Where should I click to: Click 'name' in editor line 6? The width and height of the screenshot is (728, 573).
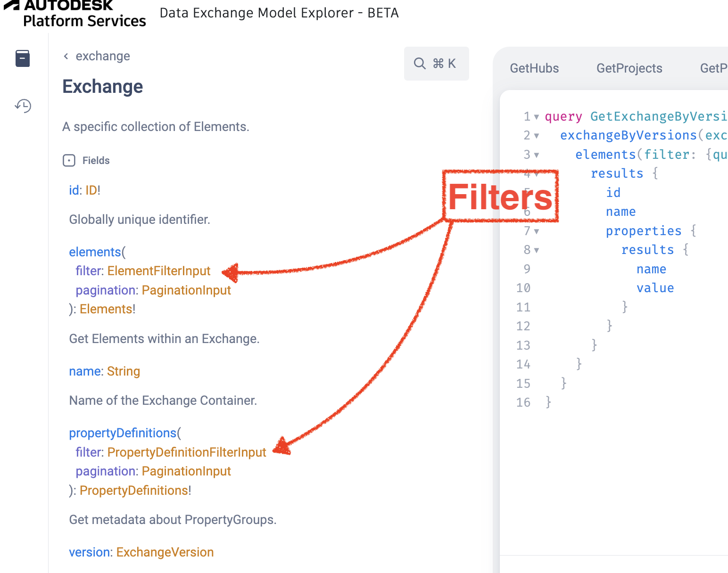pos(621,212)
